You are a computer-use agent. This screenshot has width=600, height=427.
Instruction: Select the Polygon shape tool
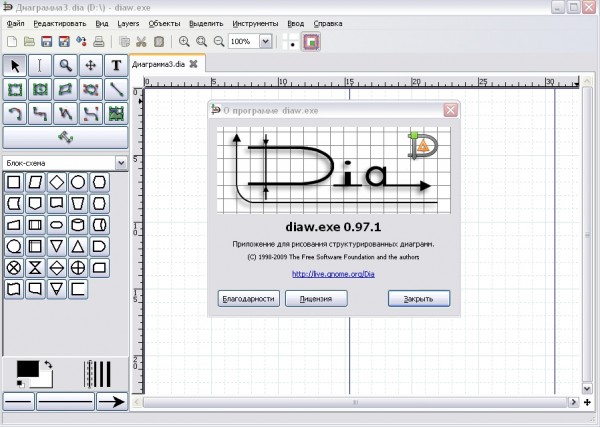pos(65,90)
